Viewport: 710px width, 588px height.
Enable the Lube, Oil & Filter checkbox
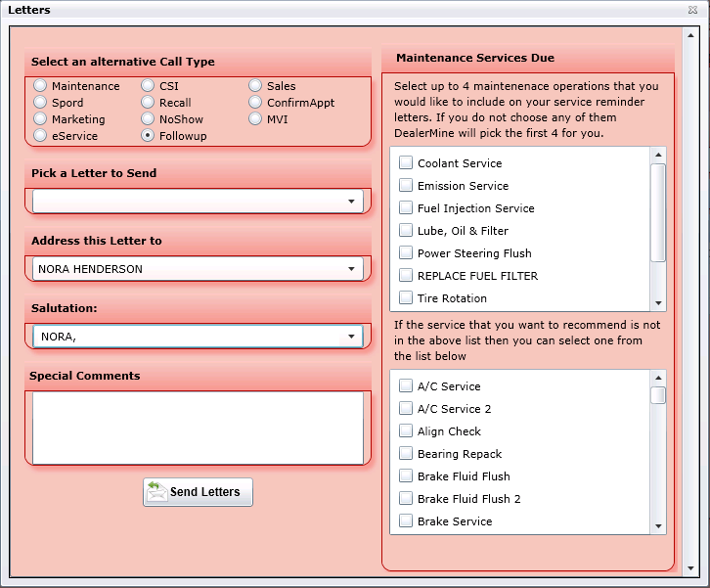405,231
